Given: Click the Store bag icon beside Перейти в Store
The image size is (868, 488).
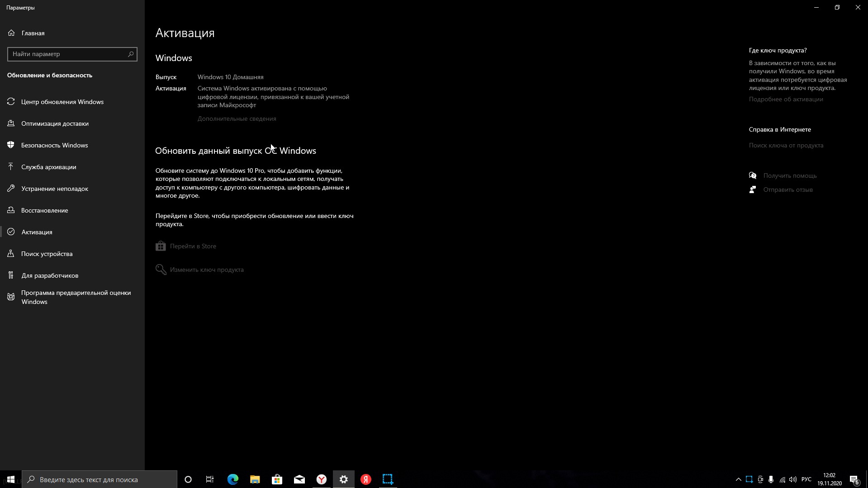Looking at the screenshot, I should pos(161,246).
